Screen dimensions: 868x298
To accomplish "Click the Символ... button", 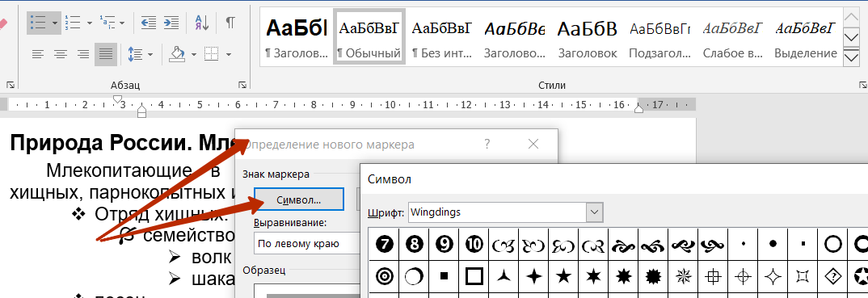I will pyautogui.click(x=299, y=199).
